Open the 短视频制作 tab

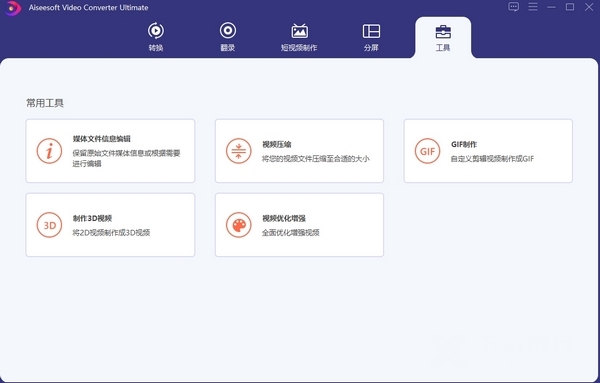(x=299, y=37)
